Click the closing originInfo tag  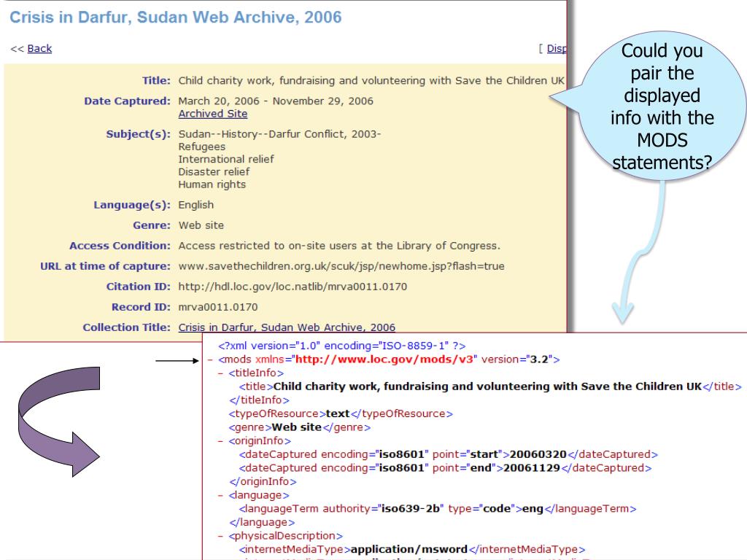coord(263,482)
